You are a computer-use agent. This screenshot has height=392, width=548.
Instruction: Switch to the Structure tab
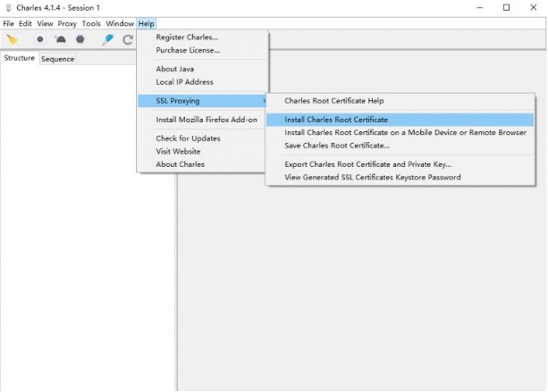[20, 58]
